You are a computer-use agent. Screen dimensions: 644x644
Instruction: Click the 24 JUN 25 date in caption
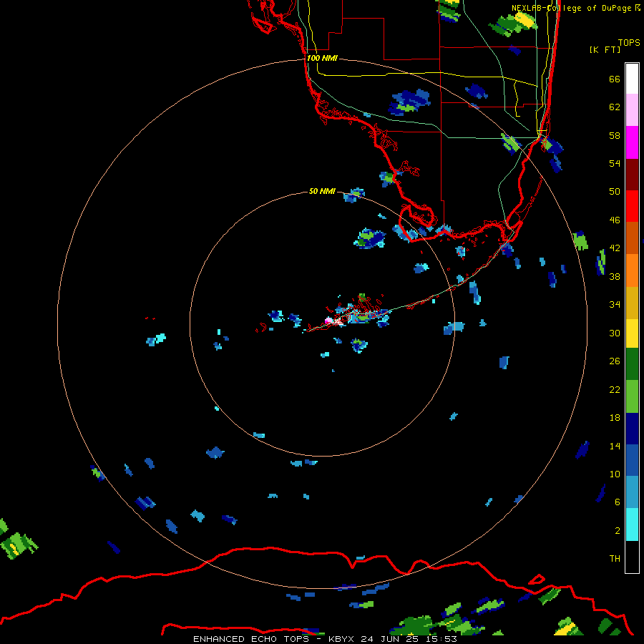click(x=389, y=639)
